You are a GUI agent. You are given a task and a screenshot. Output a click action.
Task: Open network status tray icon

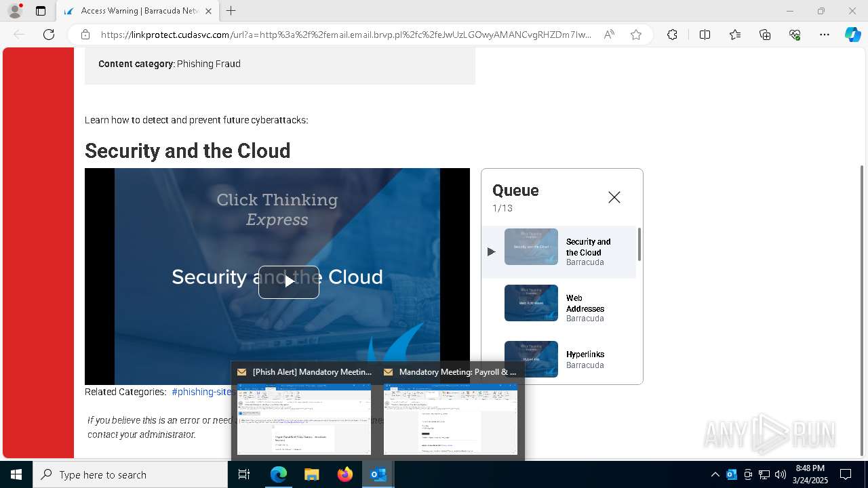(x=764, y=474)
